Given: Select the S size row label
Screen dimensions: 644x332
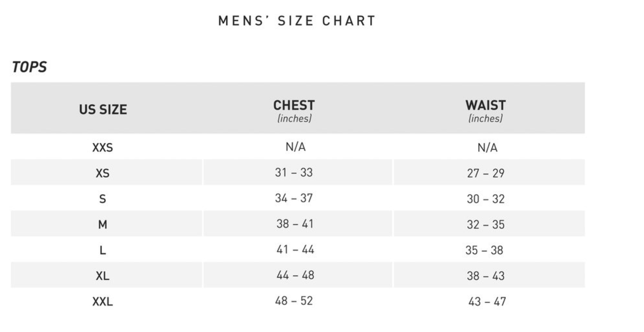Looking at the screenshot, I should click(x=103, y=199).
